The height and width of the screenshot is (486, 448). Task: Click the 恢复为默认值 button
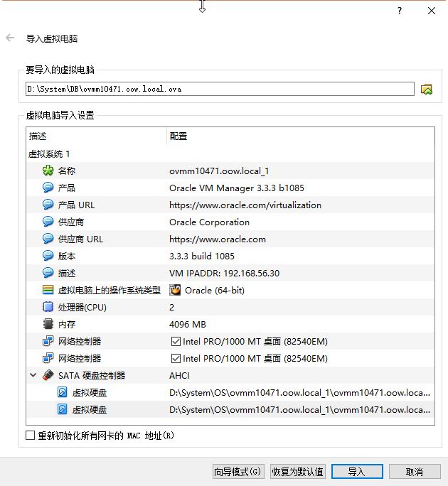pos(297,471)
